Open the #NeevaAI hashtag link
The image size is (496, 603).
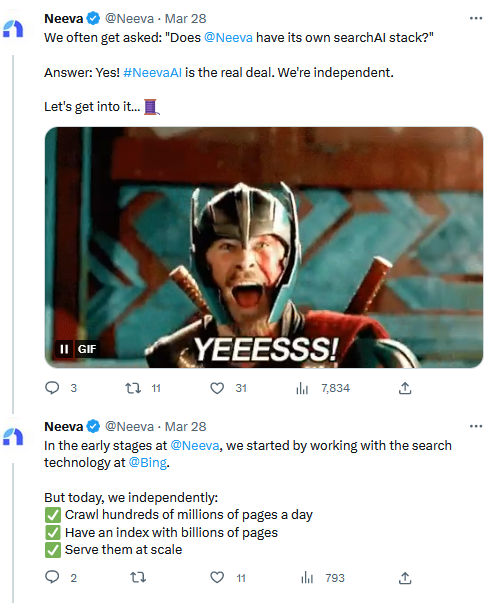point(152,72)
